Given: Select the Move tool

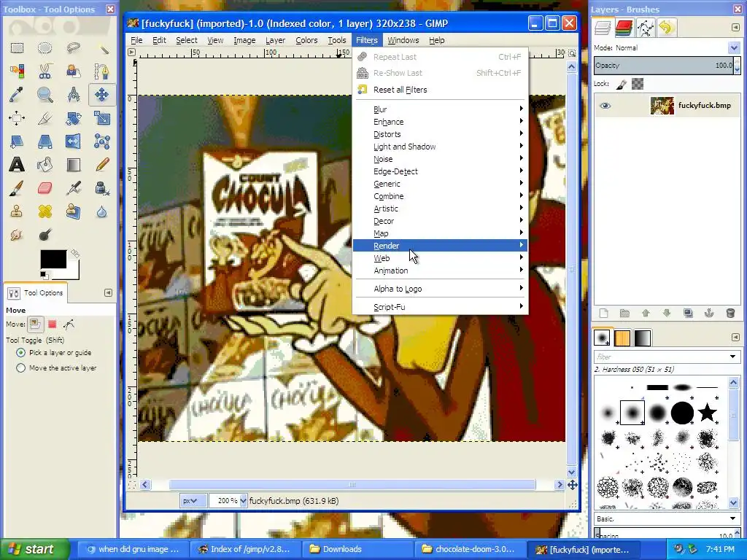Looking at the screenshot, I should 101,95.
